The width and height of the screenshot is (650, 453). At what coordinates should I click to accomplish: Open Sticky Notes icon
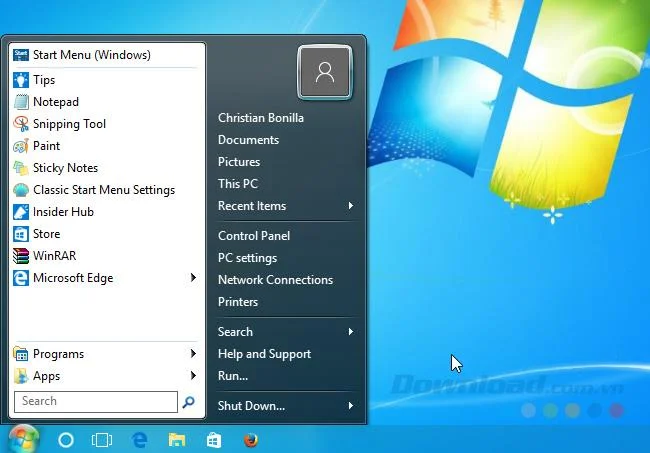pyautogui.click(x=21, y=167)
